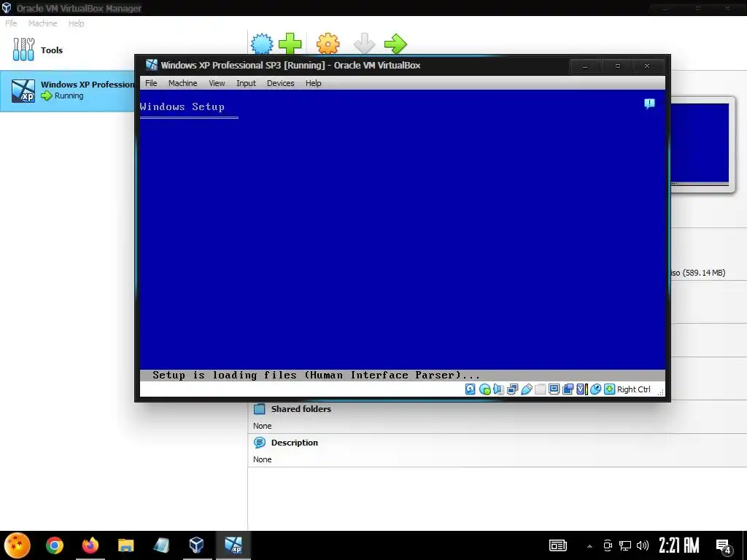Open the notification bubble in VM screen
747x560 pixels.
tap(649, 104)
